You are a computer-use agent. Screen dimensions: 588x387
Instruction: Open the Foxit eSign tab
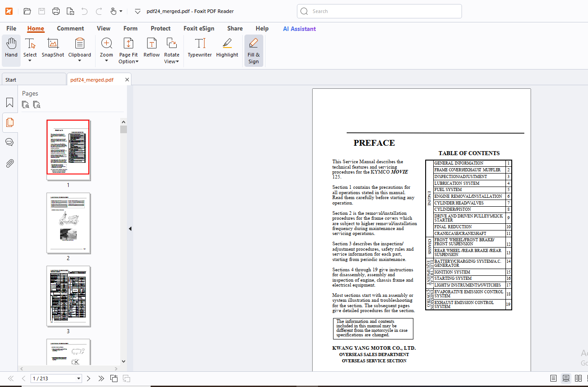[x=199, y=28]
